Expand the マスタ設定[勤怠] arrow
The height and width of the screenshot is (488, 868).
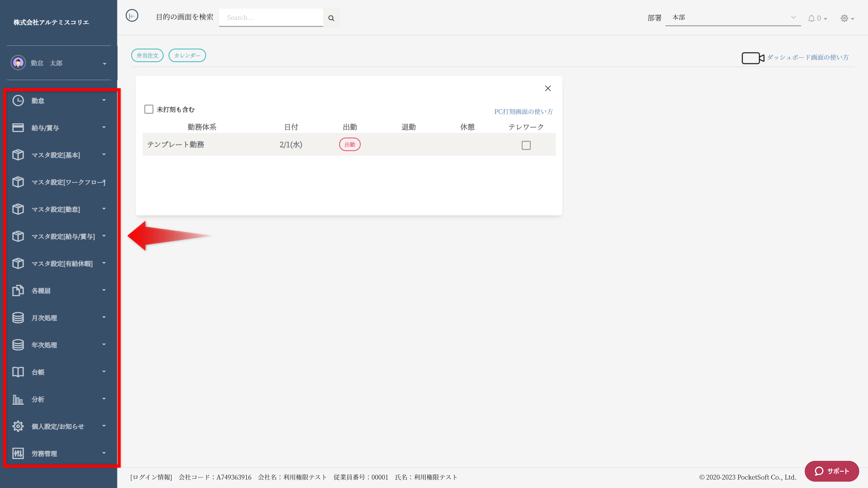104,209
